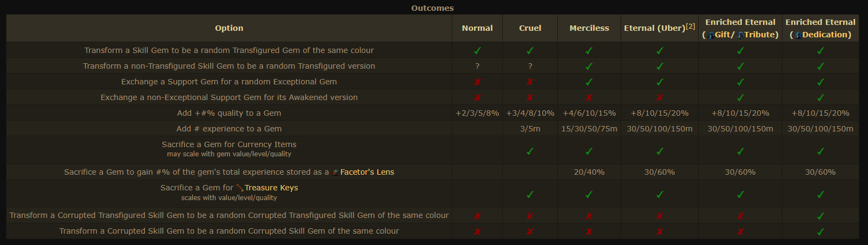Click the Tribute item icon in the header

coord(740,35)
